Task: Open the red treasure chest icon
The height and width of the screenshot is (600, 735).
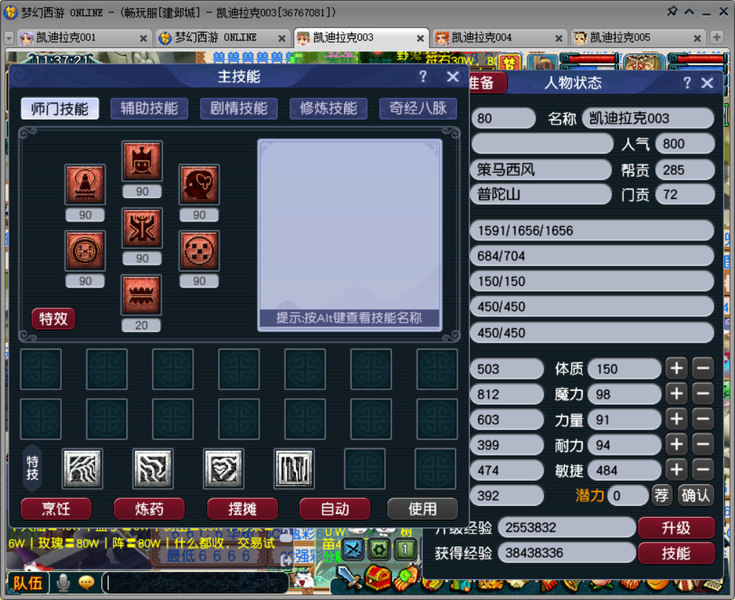Action: 378,579
